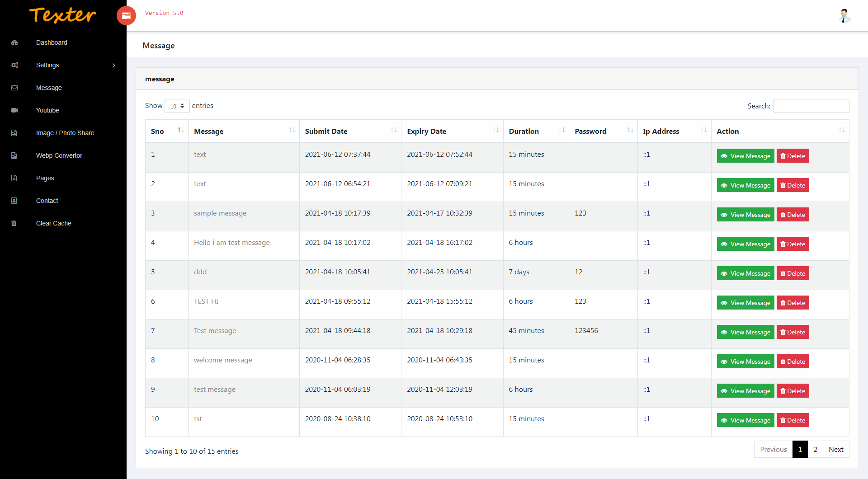The height and width of the screenshot is (479, 868).
Task: View message for 'sample message' row
Action: (x=745, y=215)
